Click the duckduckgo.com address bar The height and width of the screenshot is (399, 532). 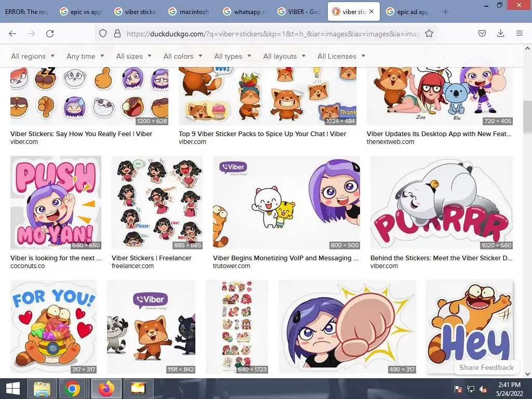[x=273, y=34]
